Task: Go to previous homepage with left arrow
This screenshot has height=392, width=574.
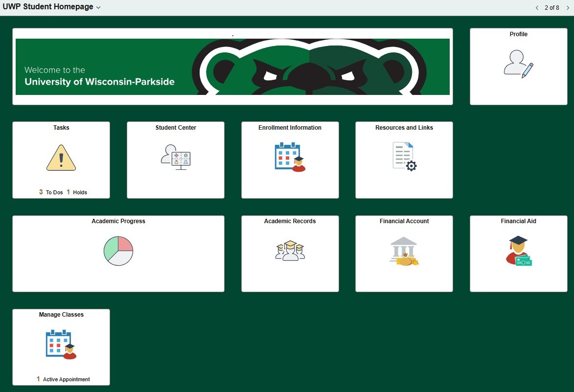Action: coord(537,8)
